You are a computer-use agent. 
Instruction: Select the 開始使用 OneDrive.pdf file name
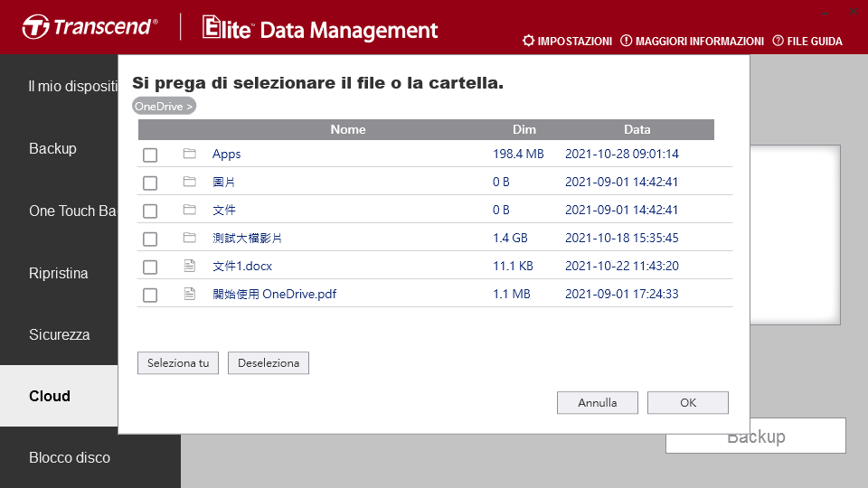[275, 294]
